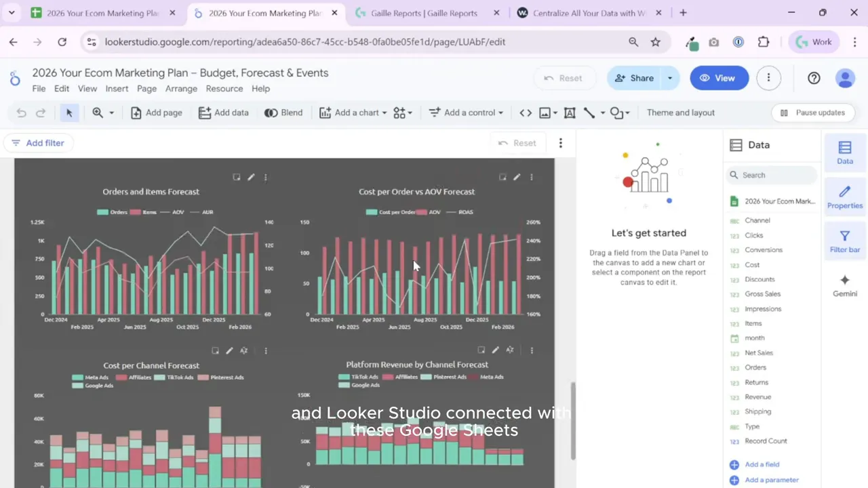868x488 pixels.
Task: Open the Properties panel
Action: 844,197
